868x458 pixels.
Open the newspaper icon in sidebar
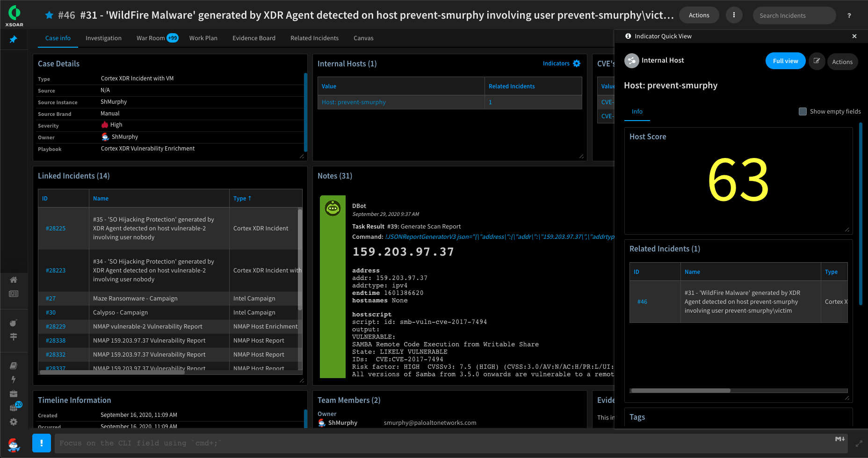click(14, 293)
